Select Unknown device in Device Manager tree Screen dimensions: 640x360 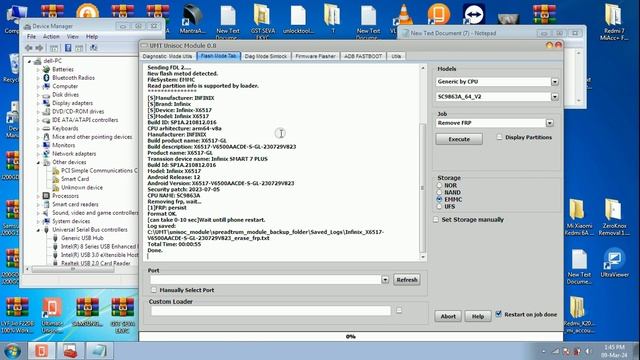pyautogui.click(x=82, y=187)
